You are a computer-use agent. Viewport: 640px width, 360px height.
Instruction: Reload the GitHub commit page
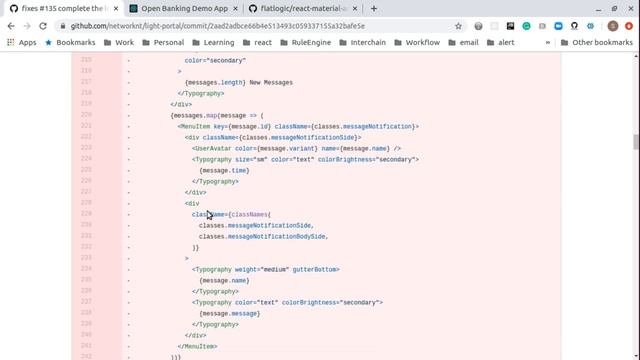[43, 26]
